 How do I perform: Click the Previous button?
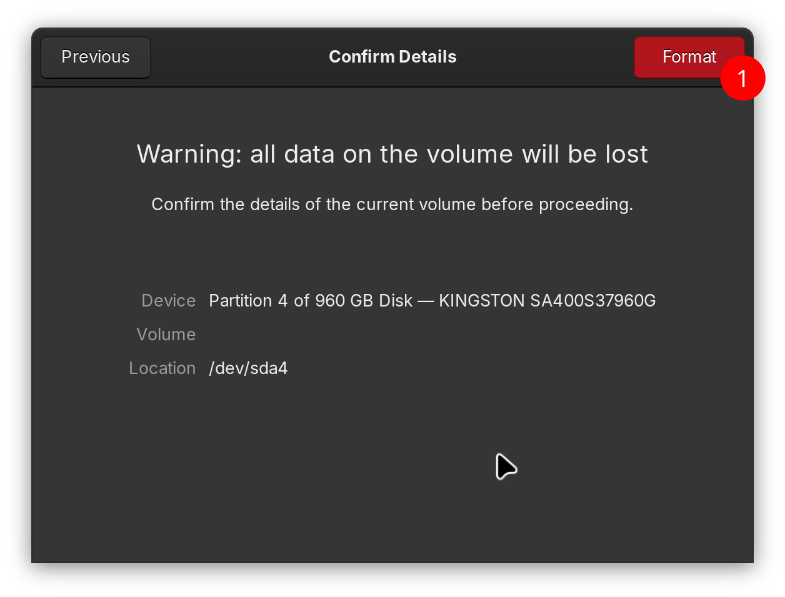tap(95, 57)
